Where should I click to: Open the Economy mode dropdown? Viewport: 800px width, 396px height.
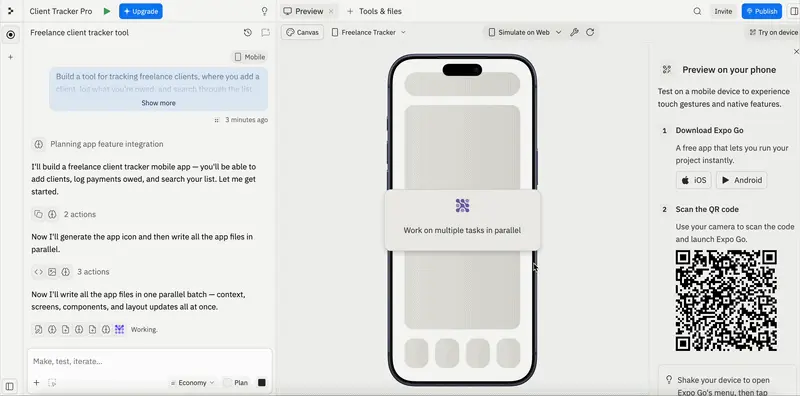pos(192,383)
